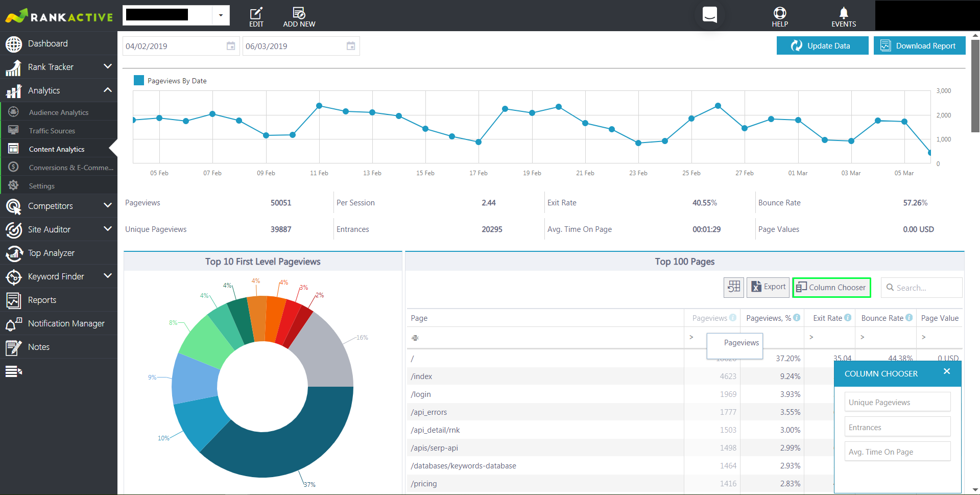This screenshot has width=980, height=495.
Task: Open Audience Analytics submenu item
Action: 59,112
